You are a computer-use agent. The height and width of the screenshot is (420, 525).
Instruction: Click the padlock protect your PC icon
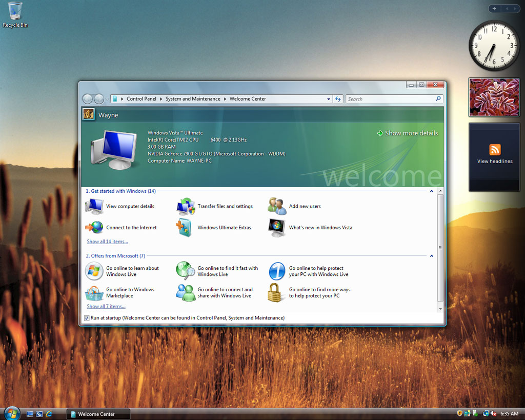click(275, 292)
